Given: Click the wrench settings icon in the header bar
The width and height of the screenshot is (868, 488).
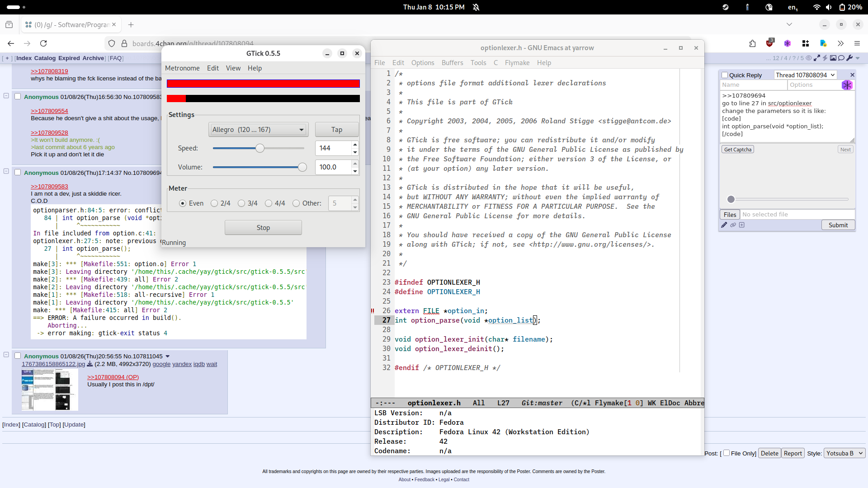Looking at the screenshot, I should pyautogui.click(x=849, y=58).
